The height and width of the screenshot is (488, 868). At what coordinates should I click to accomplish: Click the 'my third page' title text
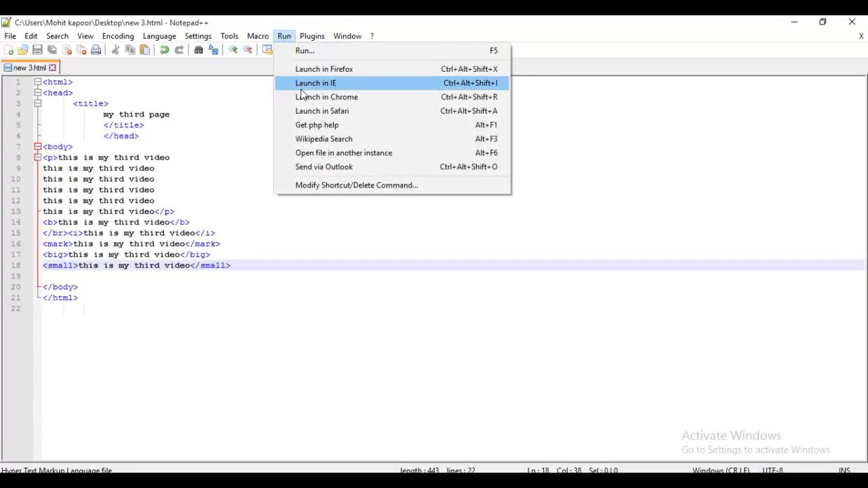tap(136, 115)
